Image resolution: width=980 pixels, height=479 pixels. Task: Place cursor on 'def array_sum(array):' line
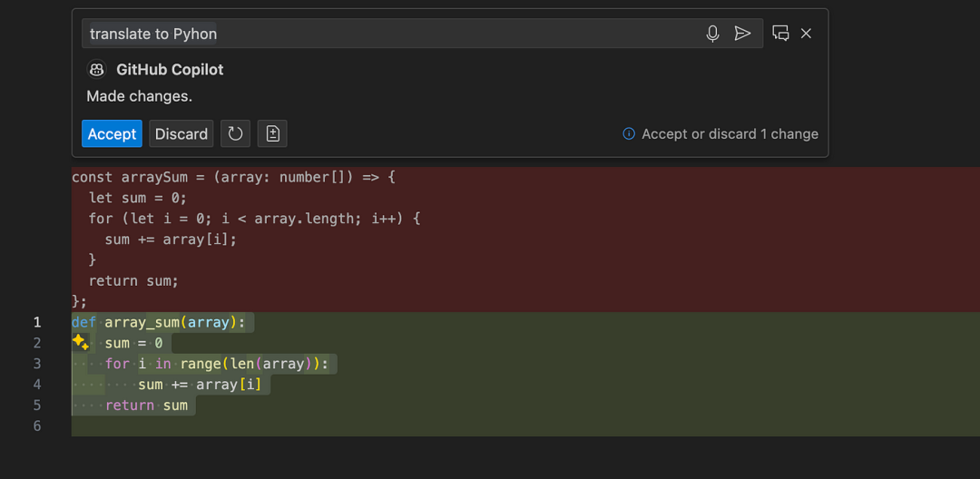pos(163,322)
